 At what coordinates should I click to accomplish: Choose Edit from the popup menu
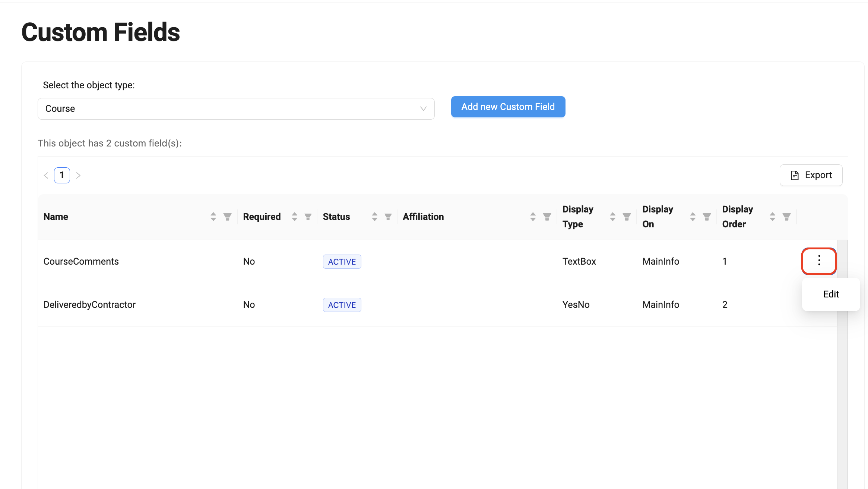point(831,294)
